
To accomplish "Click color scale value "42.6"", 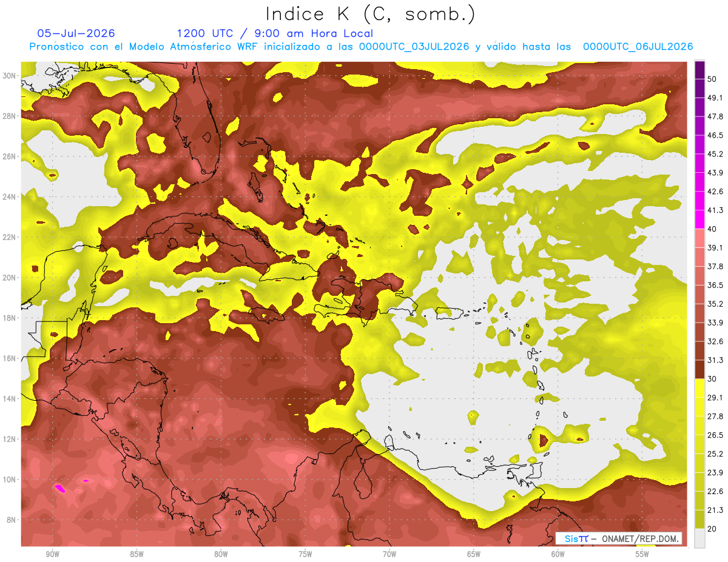I will click(x=715, y=192).
